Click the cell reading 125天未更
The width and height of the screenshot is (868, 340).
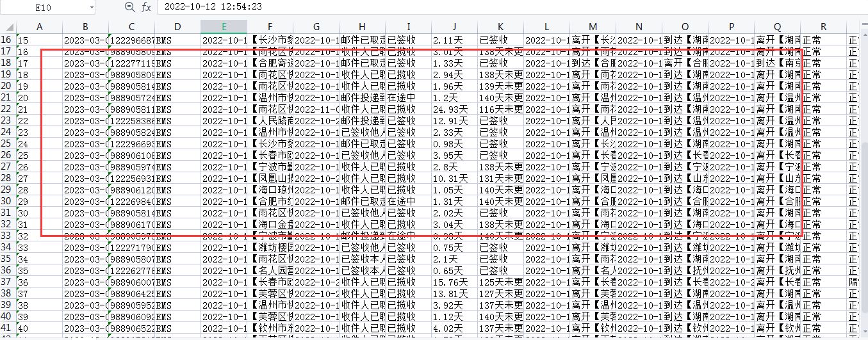(x=500, y=282)
